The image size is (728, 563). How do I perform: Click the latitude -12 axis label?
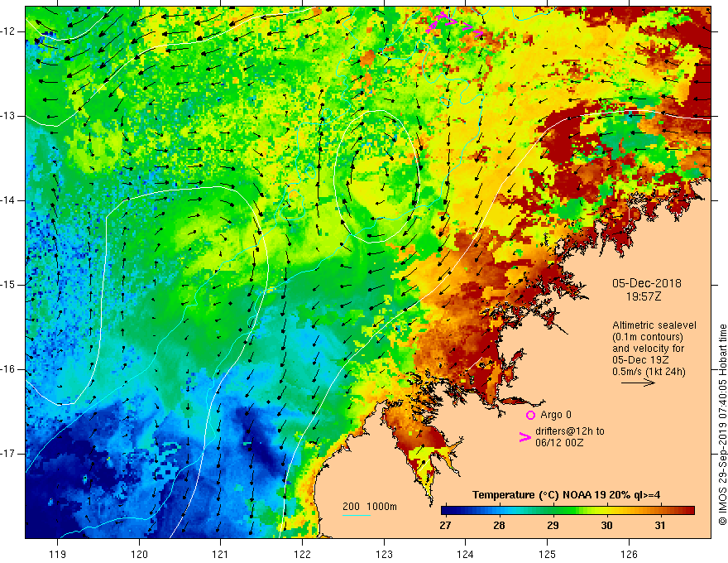click(x=8, y=31)
